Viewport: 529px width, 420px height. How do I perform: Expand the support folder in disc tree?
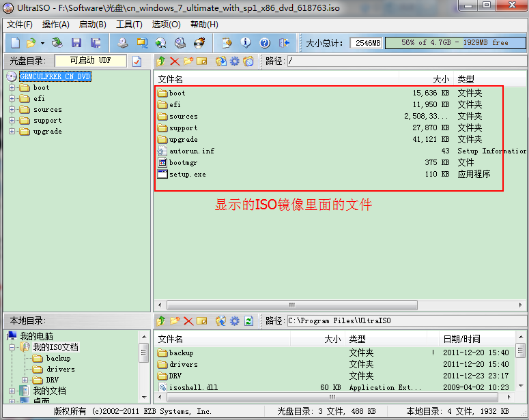[12, 120]
